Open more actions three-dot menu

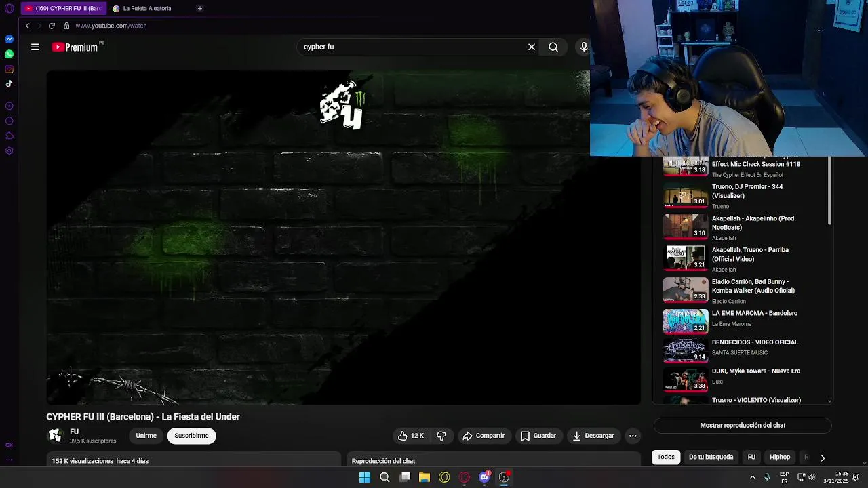633,436
